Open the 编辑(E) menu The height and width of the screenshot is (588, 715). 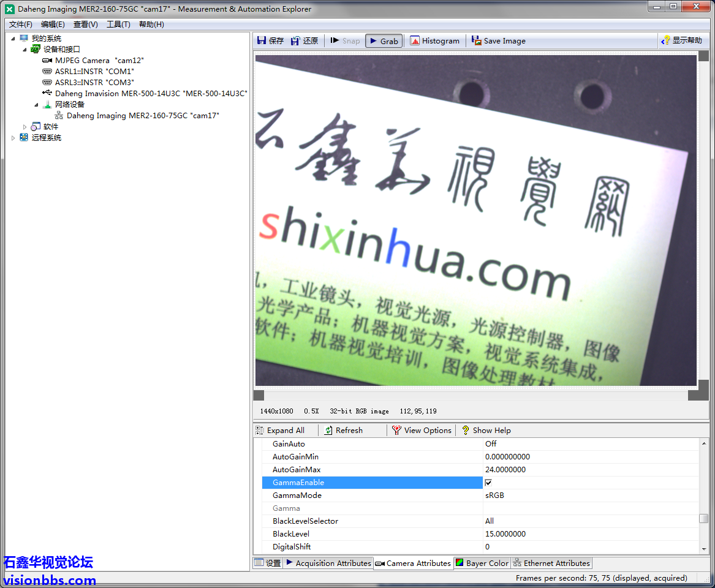click(53, 24)
